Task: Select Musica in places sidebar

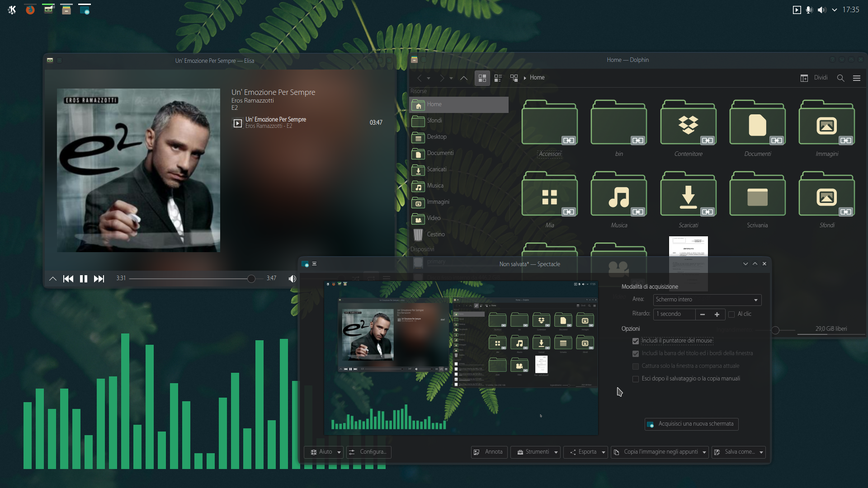Action: pyautogui.click(x=459, y=186)
